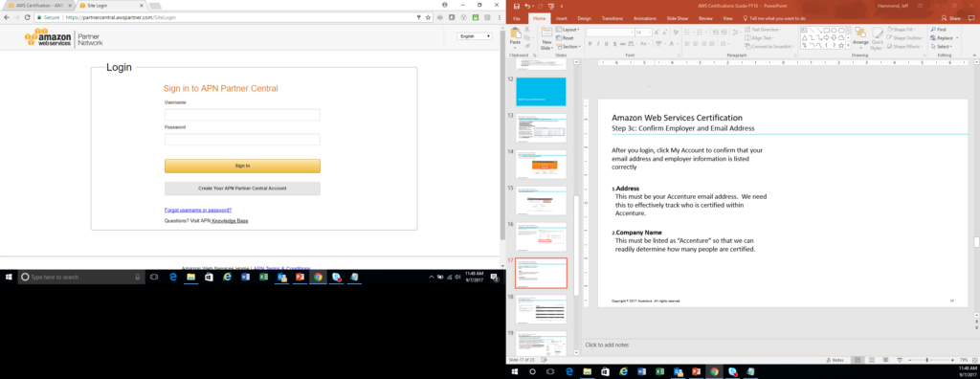Viewport: 980px width, 379px height.
Task: Select slide 12 thumbnail
Action: tap(541, 92)
